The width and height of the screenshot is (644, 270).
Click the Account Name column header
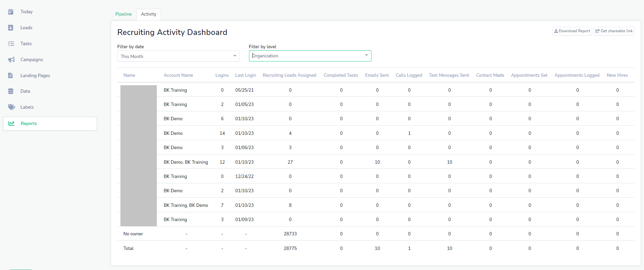(x=178, y=75)
